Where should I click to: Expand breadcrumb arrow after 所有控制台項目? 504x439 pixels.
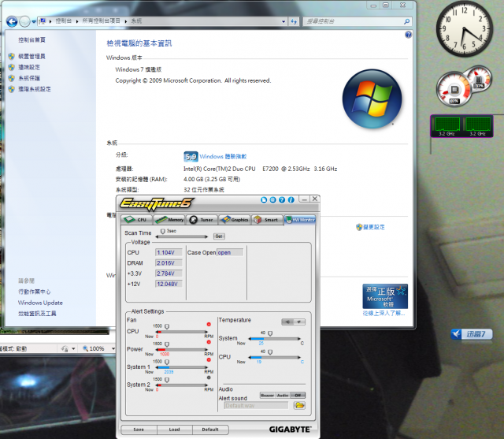[126, 21]
